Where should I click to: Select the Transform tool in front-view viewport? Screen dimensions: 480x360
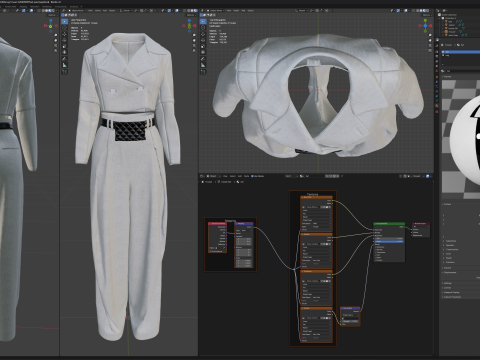tap(64, 52)
